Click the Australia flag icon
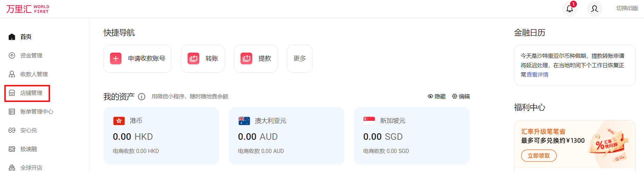644x172 pixels. (244, 121)
